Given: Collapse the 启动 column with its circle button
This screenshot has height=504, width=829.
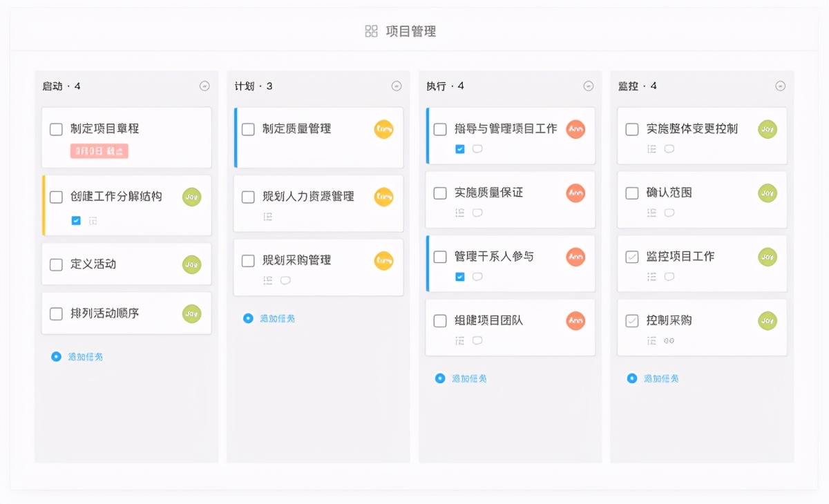Looking at the screenshot, I should coord(204,86).
